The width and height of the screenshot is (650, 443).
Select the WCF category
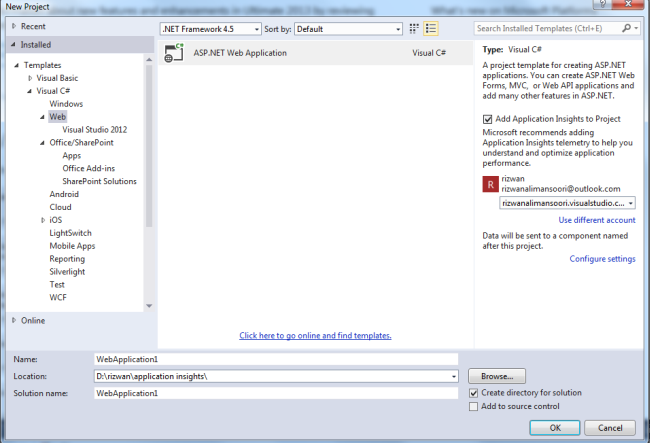pos(58,297)
